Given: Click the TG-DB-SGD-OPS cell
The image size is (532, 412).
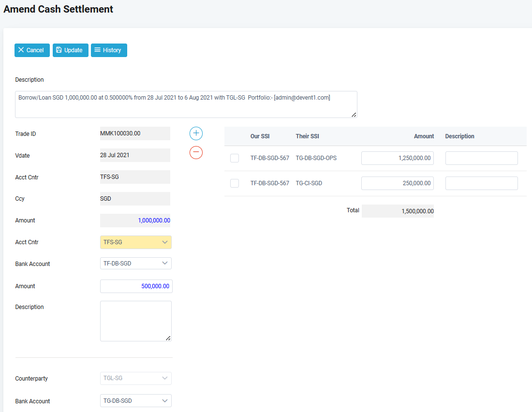Looking at the screenshot, I should point(316,158).
